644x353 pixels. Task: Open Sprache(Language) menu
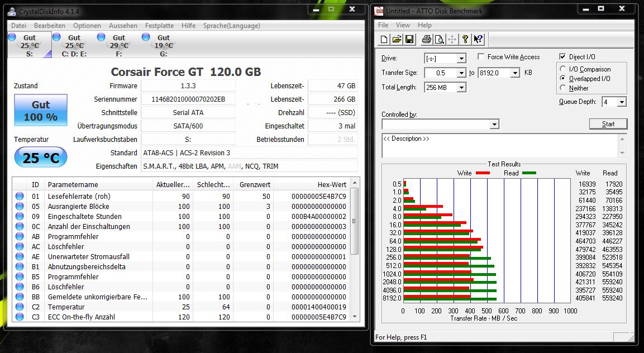[x=232, y=26]
